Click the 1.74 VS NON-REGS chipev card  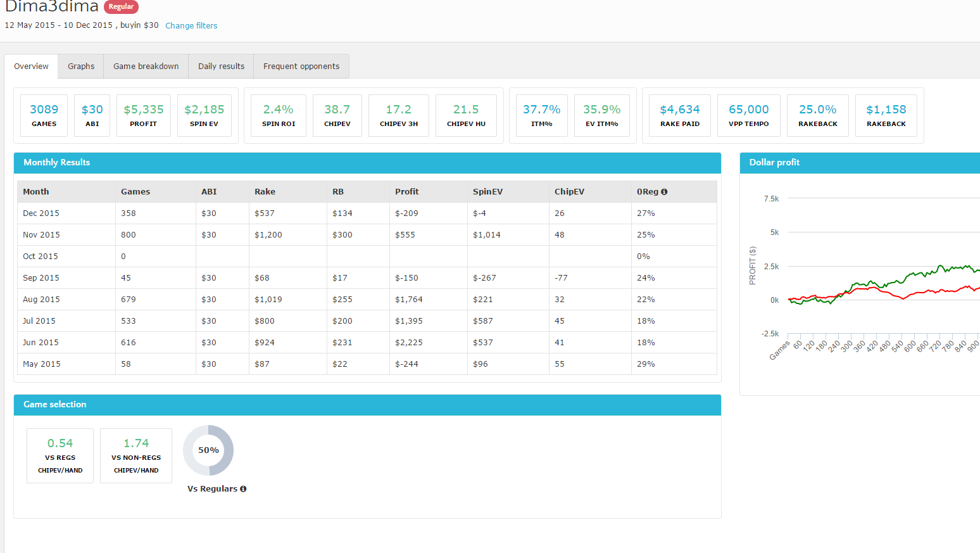pos(136,455)
